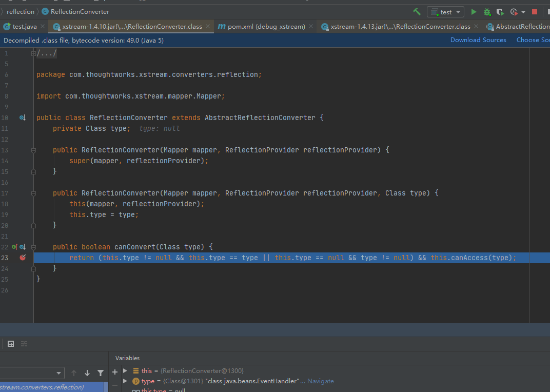Click the subclasses gutter icon on line 10
The height and width of the screenshot is (392, 550).
23,118
